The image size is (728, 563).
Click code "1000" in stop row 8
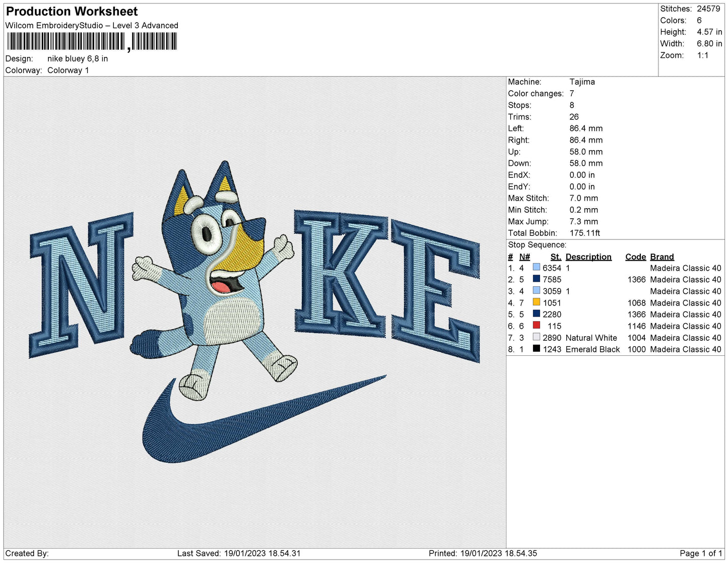(x=636, y=349)
